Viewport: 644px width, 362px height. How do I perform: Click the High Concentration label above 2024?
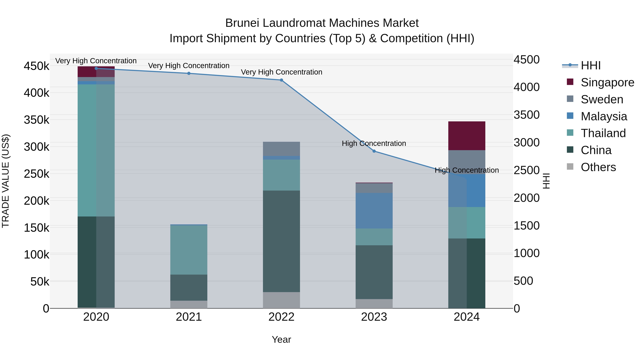(467, 170)
